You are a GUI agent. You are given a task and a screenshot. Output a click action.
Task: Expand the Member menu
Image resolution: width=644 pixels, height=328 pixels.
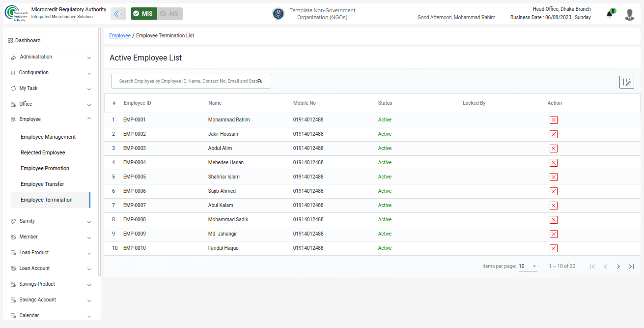(x=51, y=237)
